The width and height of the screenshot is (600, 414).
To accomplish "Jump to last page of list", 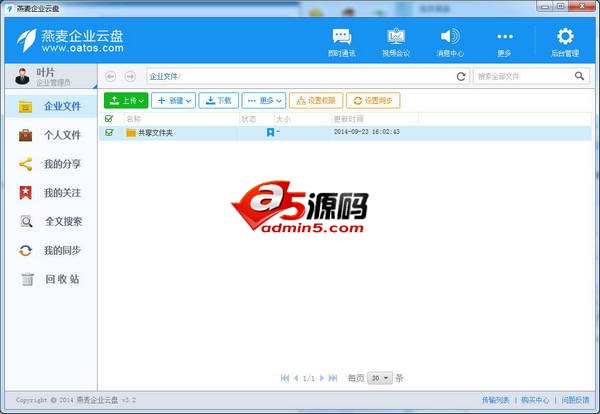I will (x=333, y=378).
